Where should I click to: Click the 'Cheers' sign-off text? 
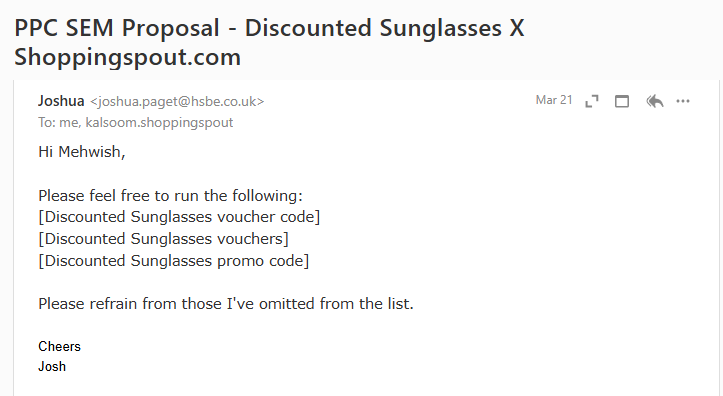tap(59, 347)
